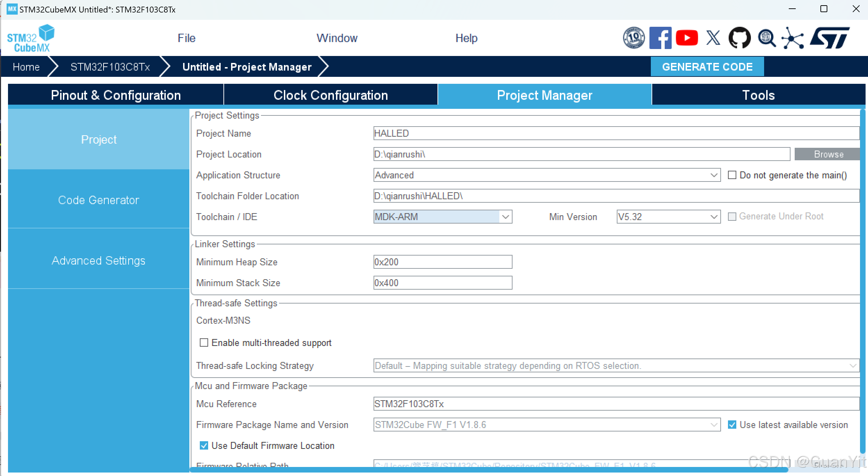Click the ST community network icon
Viewport: 868px width, 476px height.
(x=793, y=38)
